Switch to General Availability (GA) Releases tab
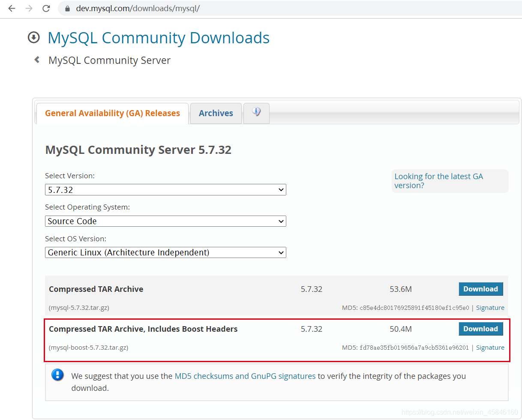 112,113
